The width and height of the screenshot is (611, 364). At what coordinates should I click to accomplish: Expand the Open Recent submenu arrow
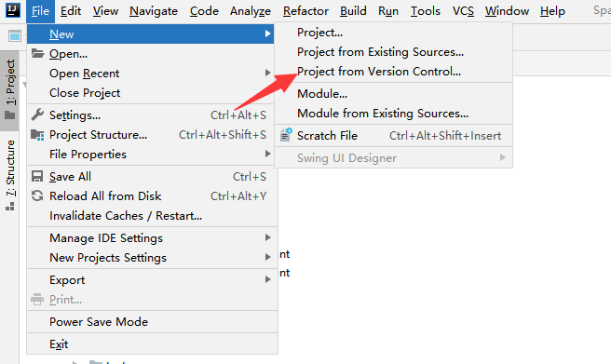(x=267, y=73)
